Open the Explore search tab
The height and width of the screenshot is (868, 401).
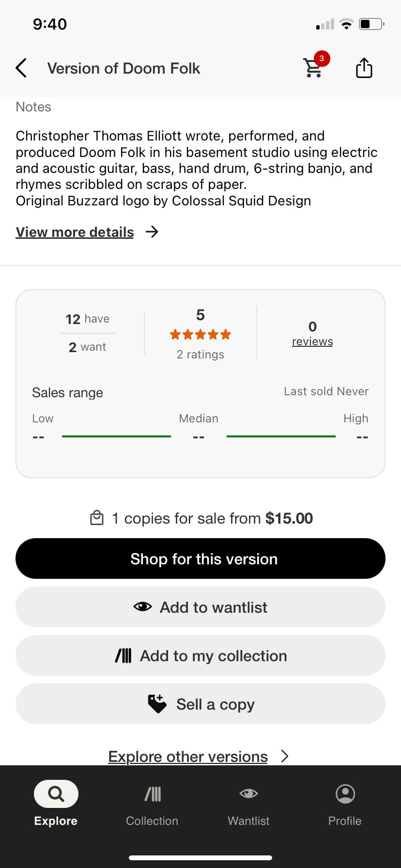56,802
